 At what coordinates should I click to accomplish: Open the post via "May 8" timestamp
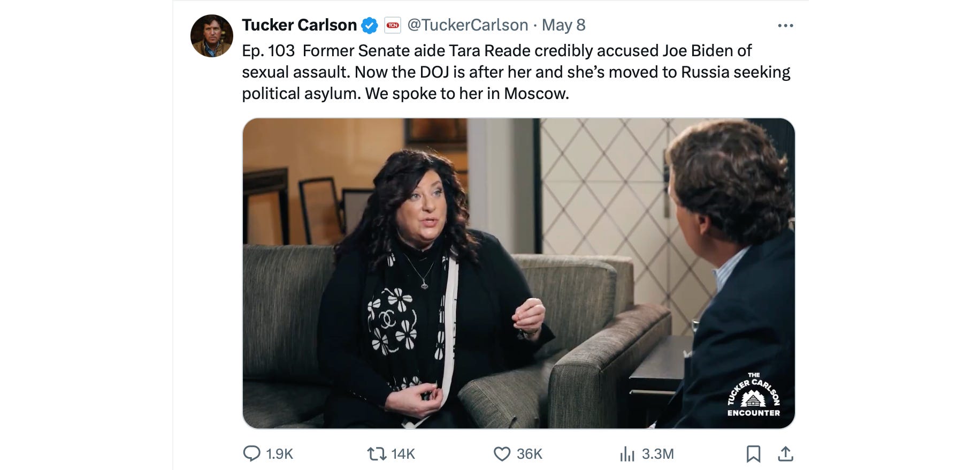pos(563,25)
